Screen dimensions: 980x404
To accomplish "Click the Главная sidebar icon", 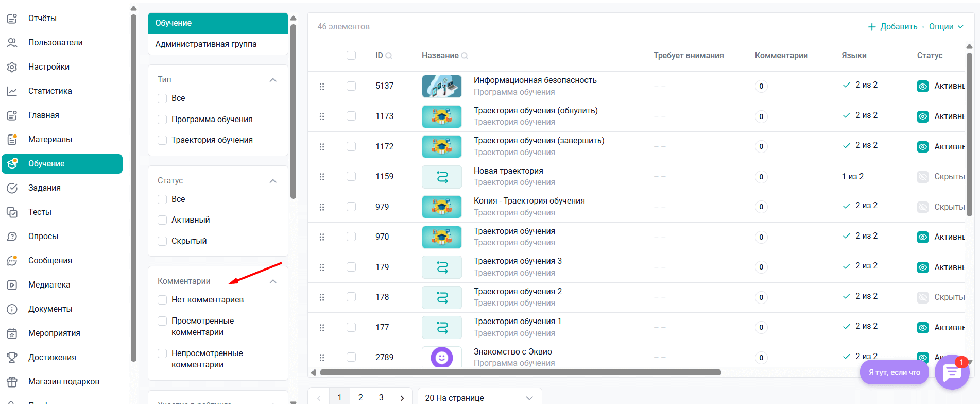I will click(12, 115).
